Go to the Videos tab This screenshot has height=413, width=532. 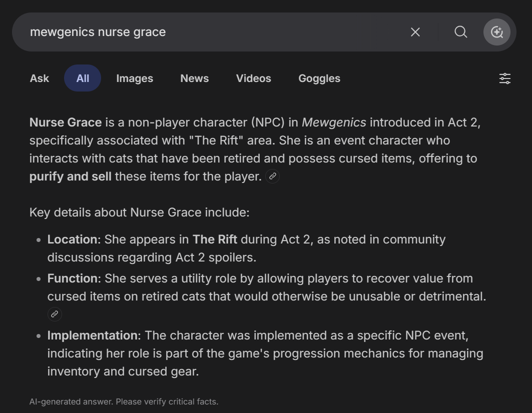click(253, 78)
